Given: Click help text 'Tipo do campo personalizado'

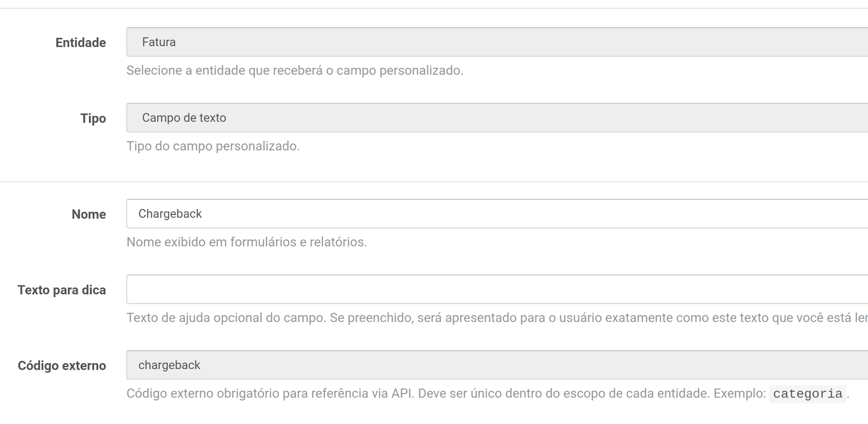Looking at the screenshot, I should click(x=213, y=146).
